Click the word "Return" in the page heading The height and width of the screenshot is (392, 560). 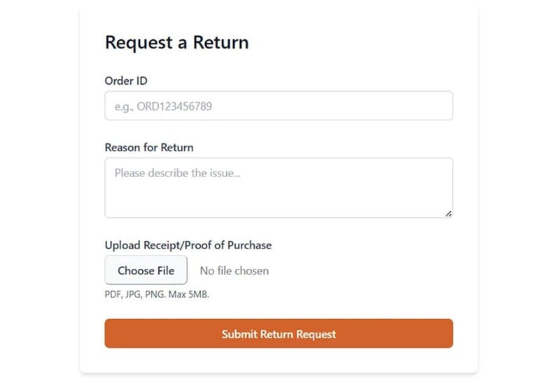click(x=220, y=42)
